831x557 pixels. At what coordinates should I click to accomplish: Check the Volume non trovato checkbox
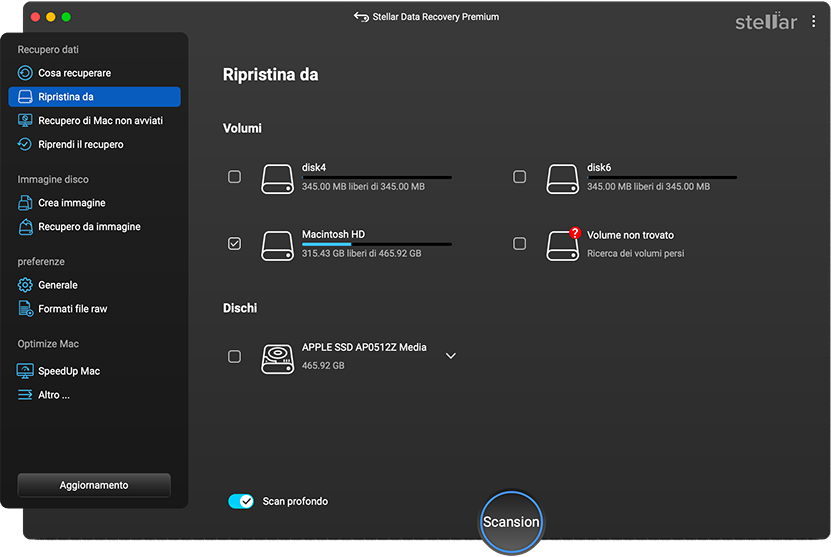519,243
